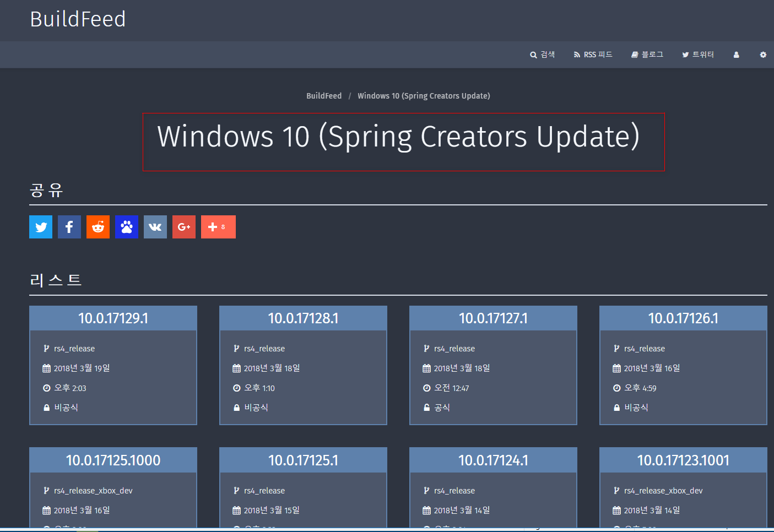
Task: Click the padlock icon in 10.0.17129.1 card
Action: 46,408
